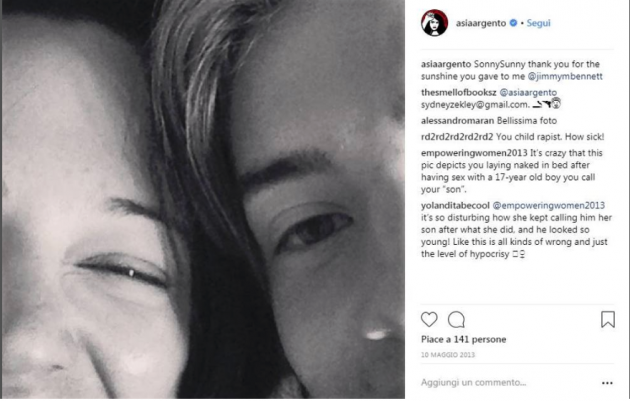Save post with the bookmark icon
Image resolution: width=630 pixels, height=401 pixels.
[607, 320]
